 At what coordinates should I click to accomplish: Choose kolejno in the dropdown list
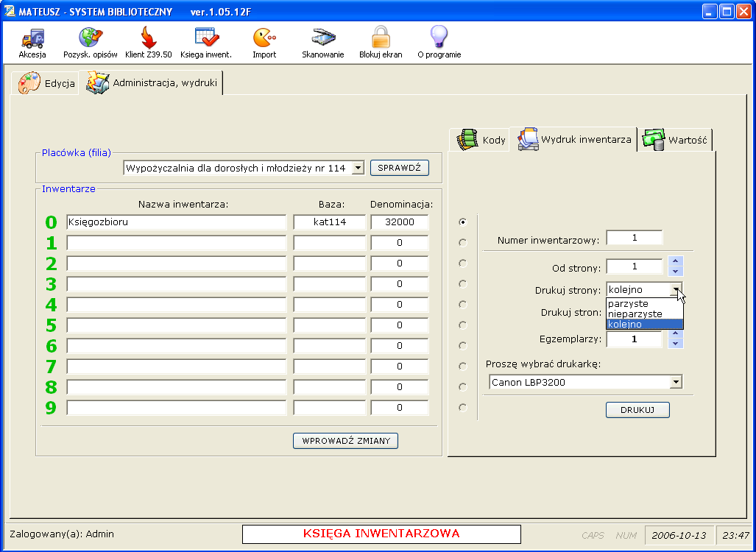click(644, 325)
